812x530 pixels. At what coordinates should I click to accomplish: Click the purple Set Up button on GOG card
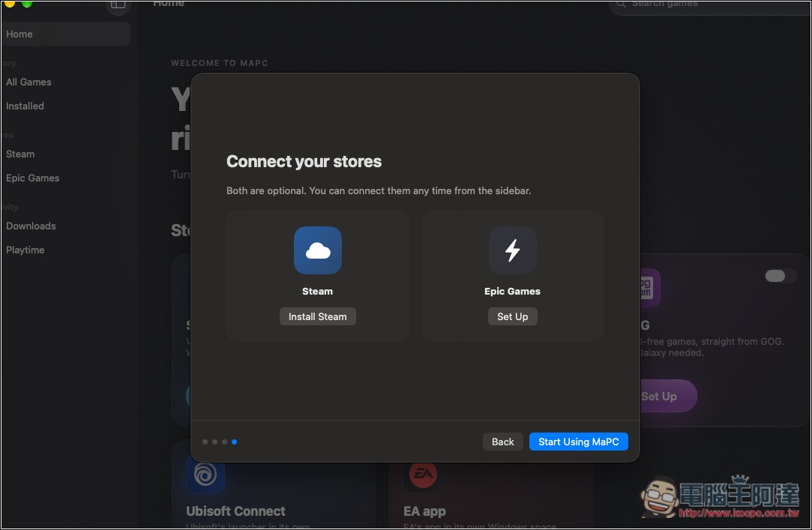click(x=668, y=396)
